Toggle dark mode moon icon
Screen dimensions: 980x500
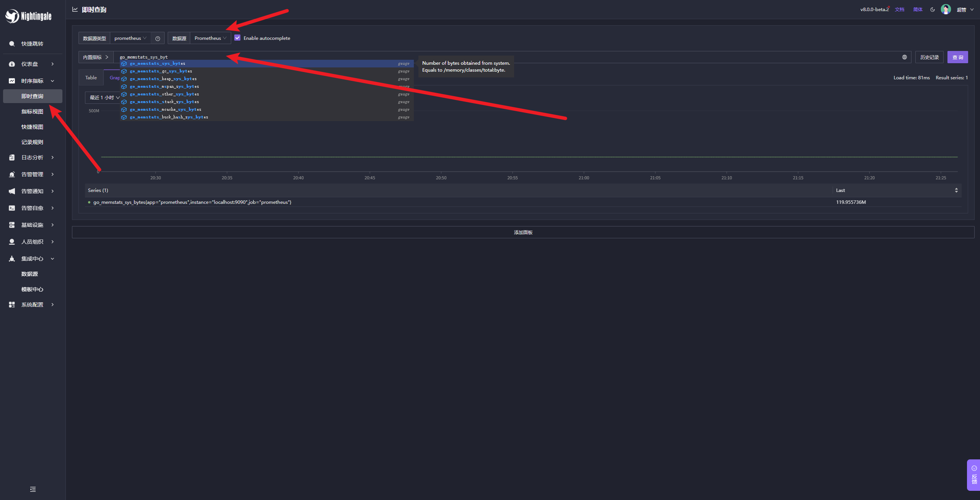pos(933,10)
